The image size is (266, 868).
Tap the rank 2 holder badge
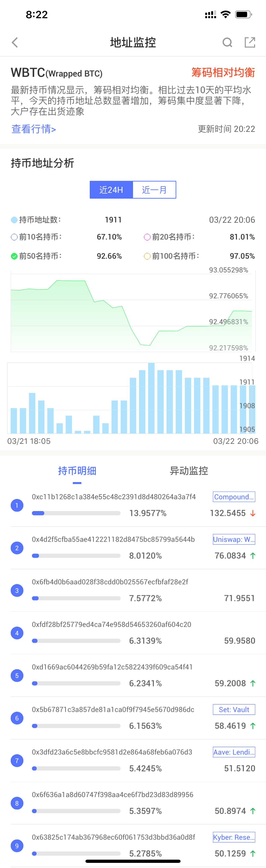17,548
